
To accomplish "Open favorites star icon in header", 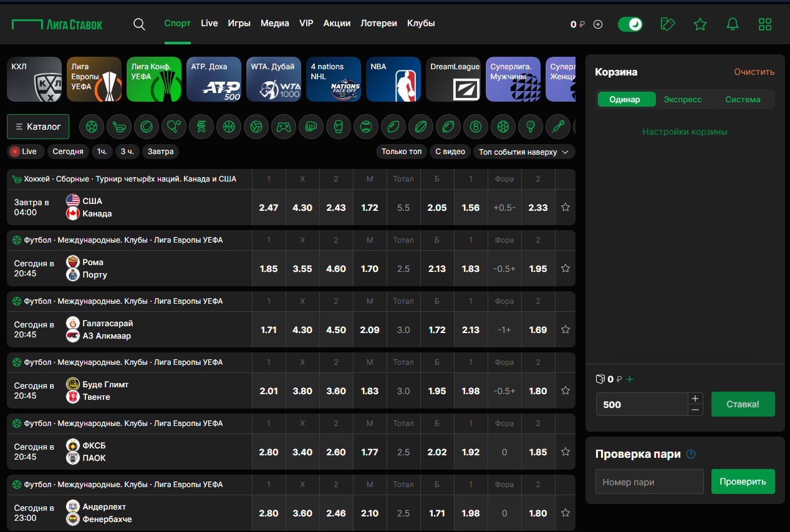I will coord(700,24).
